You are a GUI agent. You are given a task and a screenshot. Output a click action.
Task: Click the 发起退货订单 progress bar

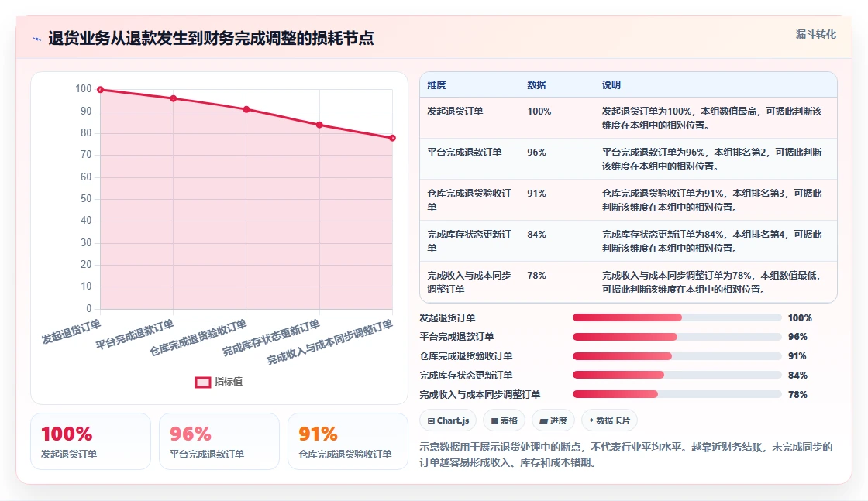[677, 317]
